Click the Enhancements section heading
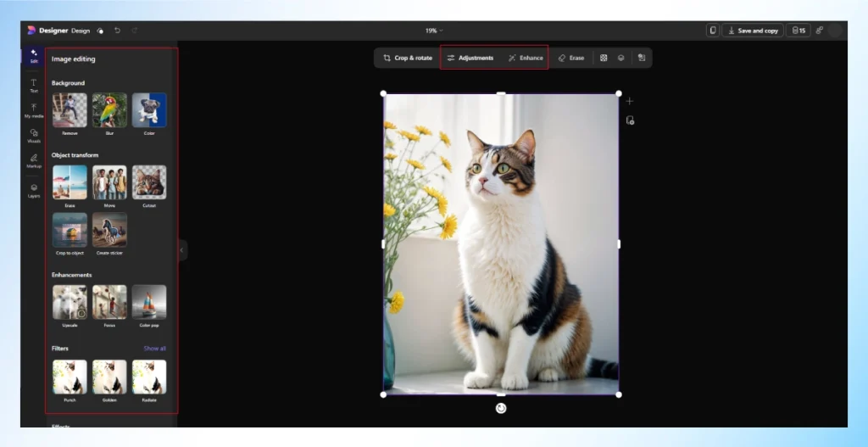The height and width of the screenshot is (447, 868). pyautogui.click(x=71, y=275)
